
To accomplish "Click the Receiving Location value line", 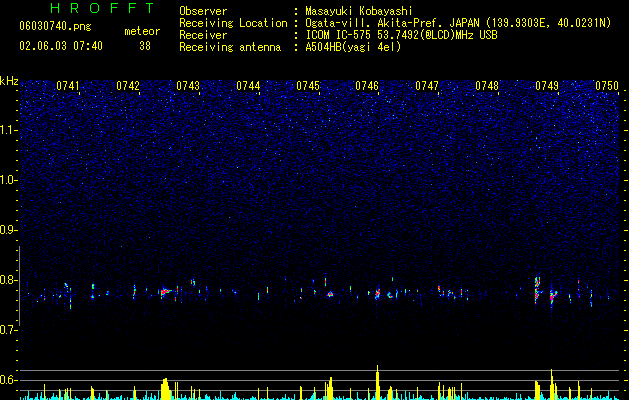I will pos(458,23).
